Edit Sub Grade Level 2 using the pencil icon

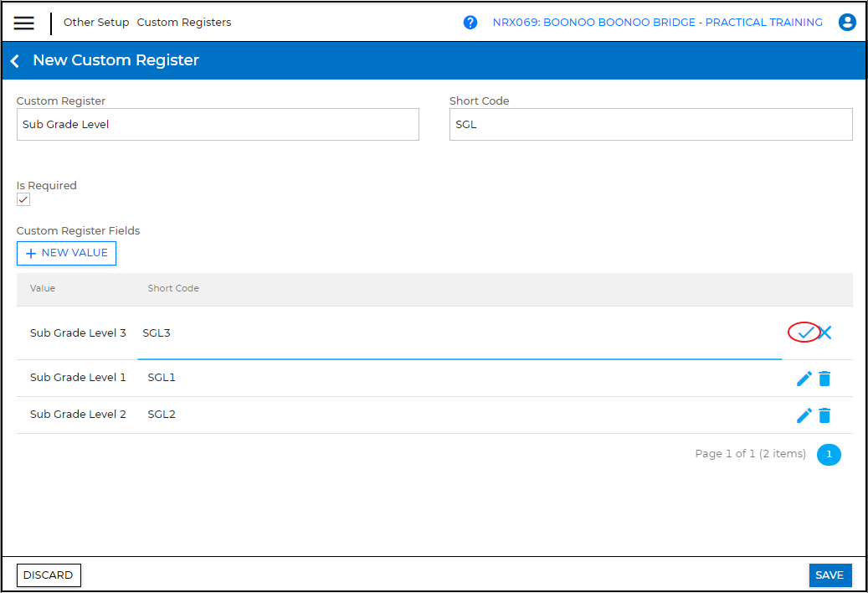pos(804,415)
